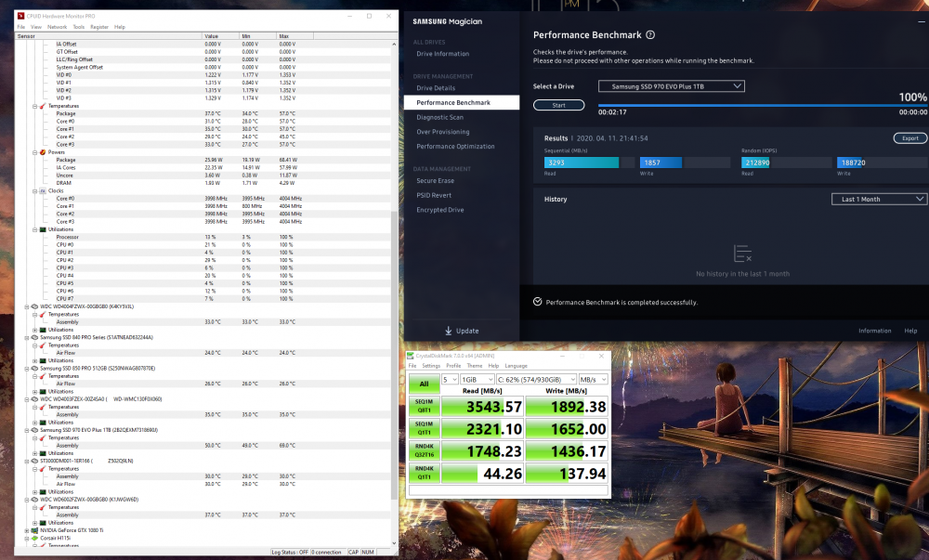
Task: Click the drive icon of Samsung SSD 840 PRO
Action: coord(34,337)
